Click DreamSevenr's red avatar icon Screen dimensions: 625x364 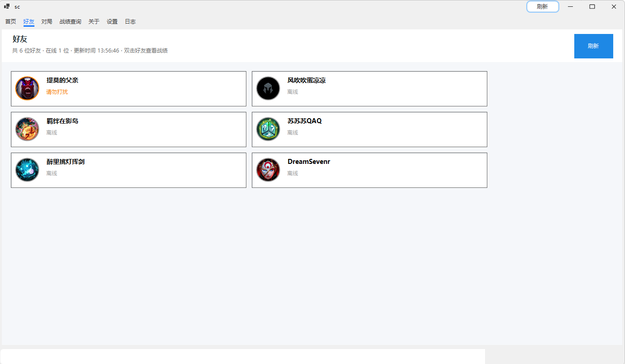pyautogui.click(x=268, y=170)
